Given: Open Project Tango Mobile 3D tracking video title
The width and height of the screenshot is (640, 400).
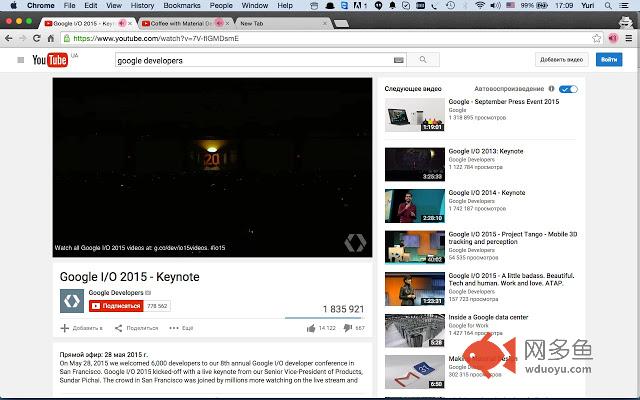Looking at the screenshot, I should pos(513,238).
